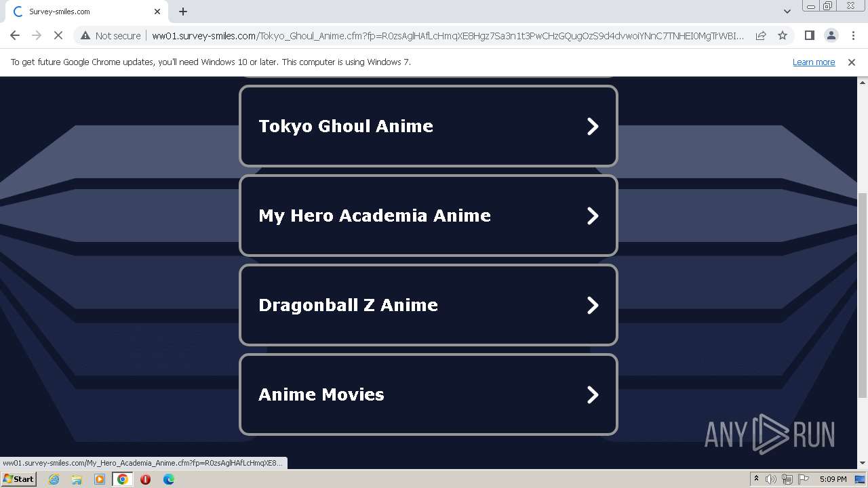Launch Internet Explorer from taskbar
The width and height of the screenshot is (868, 488).
(54, 479)
